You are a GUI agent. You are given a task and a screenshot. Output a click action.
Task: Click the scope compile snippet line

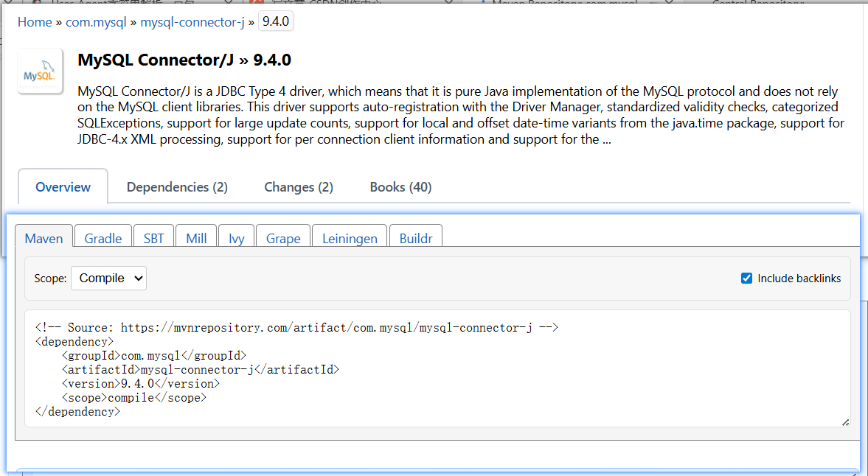coord(134,397)
